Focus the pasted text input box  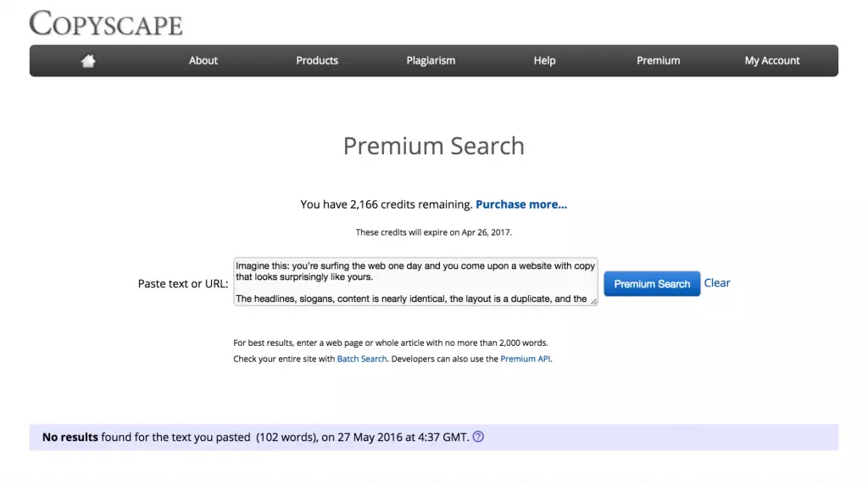click(x=415, y=282)
